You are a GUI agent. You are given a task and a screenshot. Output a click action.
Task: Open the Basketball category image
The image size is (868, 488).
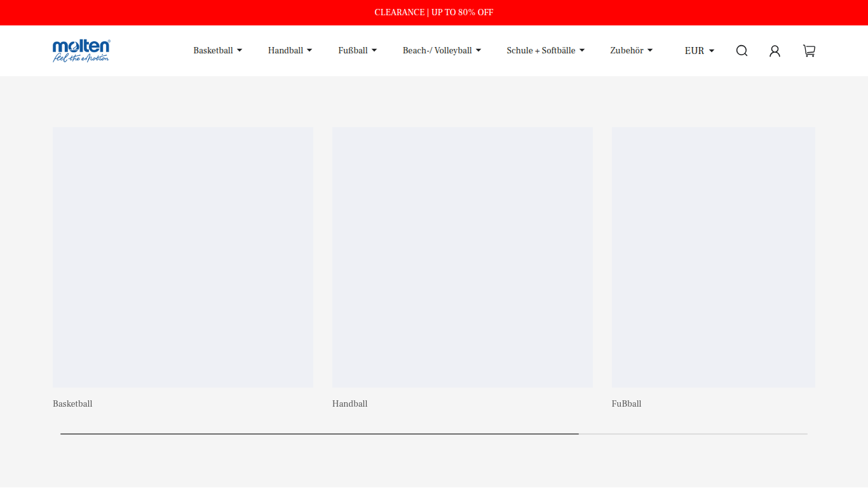click(183, 257)
